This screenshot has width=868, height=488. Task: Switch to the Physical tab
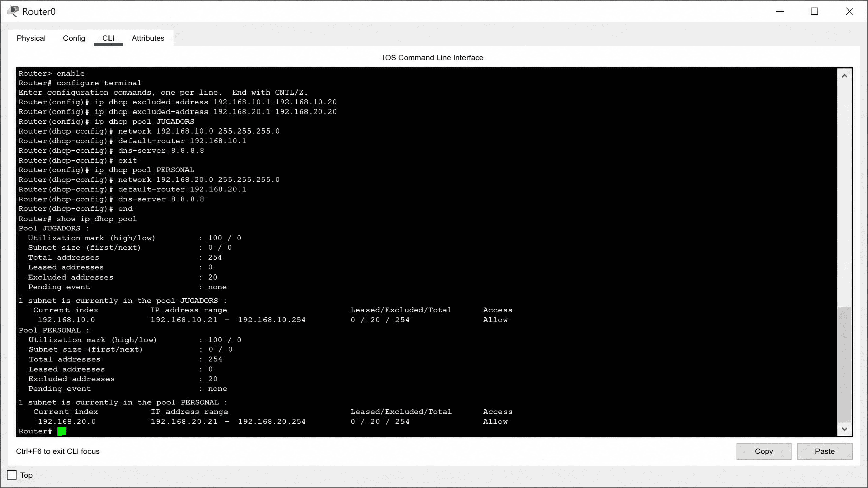(x=31, y=38)
